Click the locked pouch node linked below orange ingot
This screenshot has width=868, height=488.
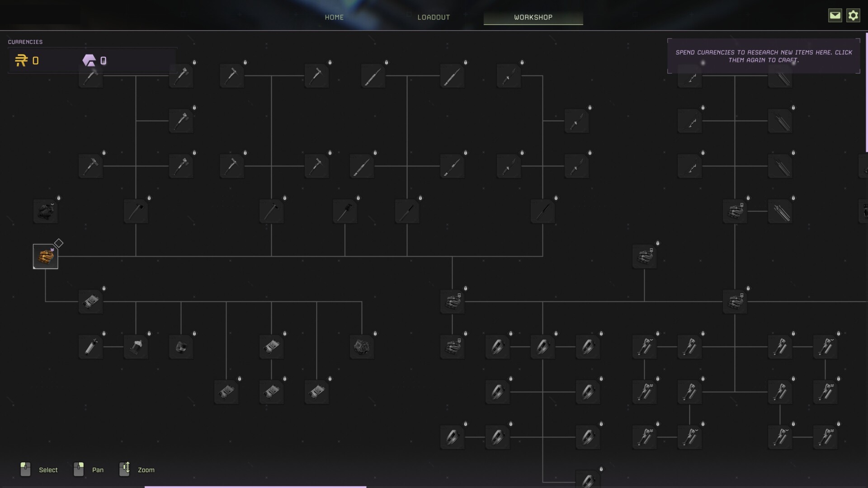[91, 302]
